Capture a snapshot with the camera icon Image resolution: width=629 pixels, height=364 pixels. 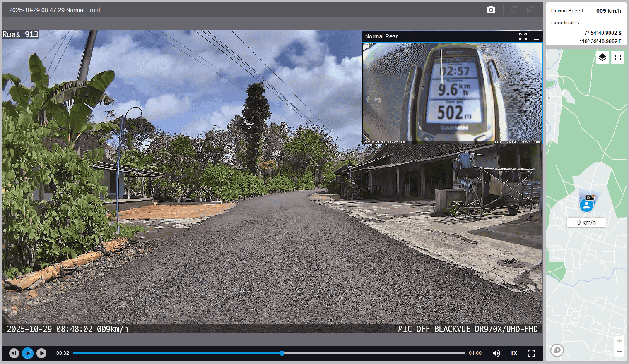[x=491, y=10]
